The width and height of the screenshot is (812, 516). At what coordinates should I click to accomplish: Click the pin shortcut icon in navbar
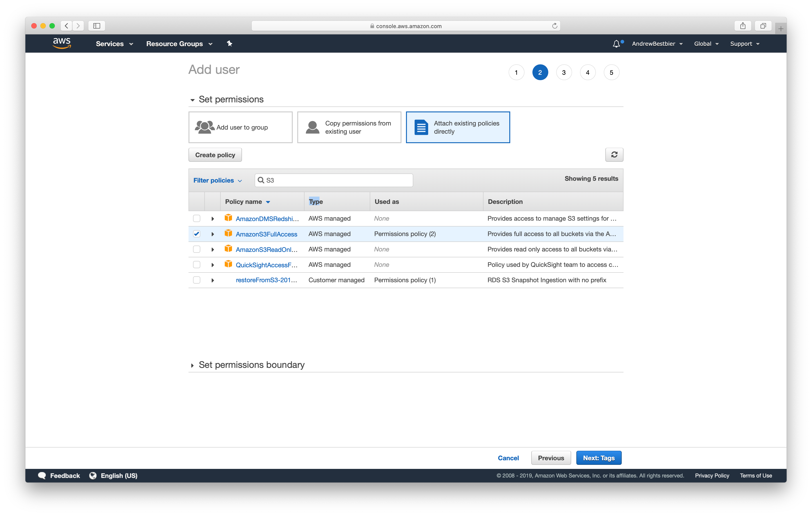(230, 43)
